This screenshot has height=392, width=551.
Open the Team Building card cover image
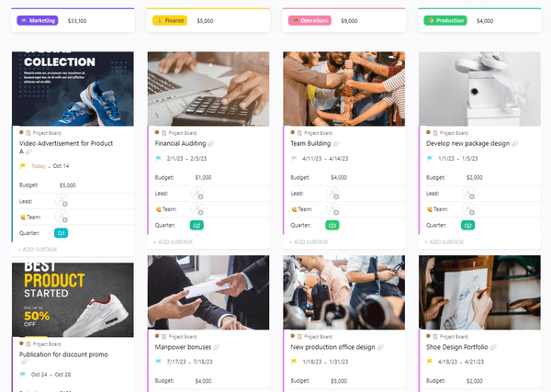pyautogui.click(x=344, y=89)
